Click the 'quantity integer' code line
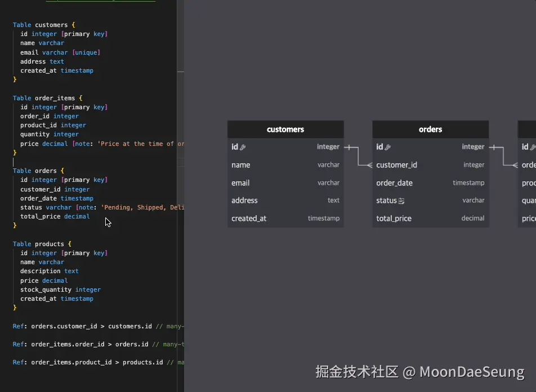The width and height of the screenshot is (536, 392). 50,135
